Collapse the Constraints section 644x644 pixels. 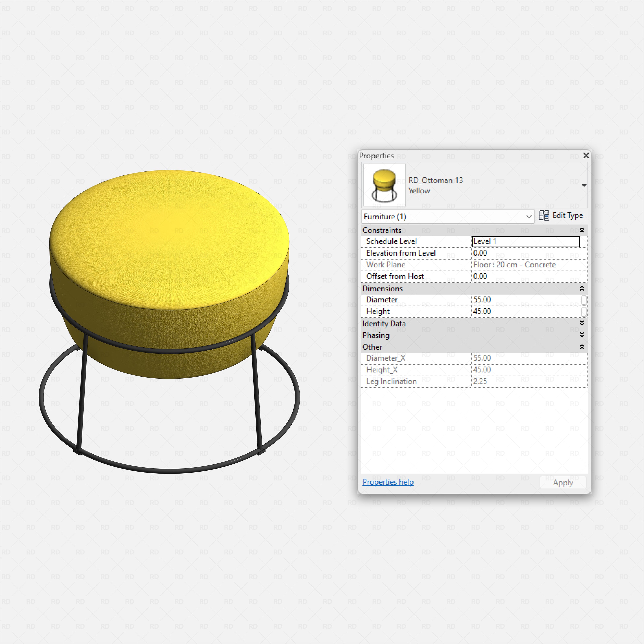click(582, 230)
